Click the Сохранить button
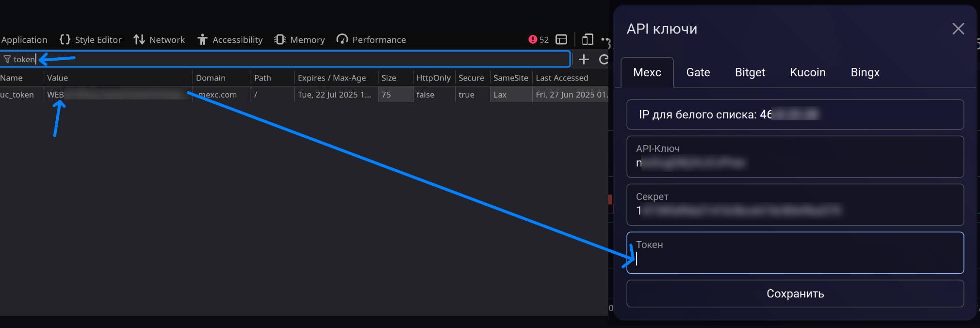 coord(795,294)
